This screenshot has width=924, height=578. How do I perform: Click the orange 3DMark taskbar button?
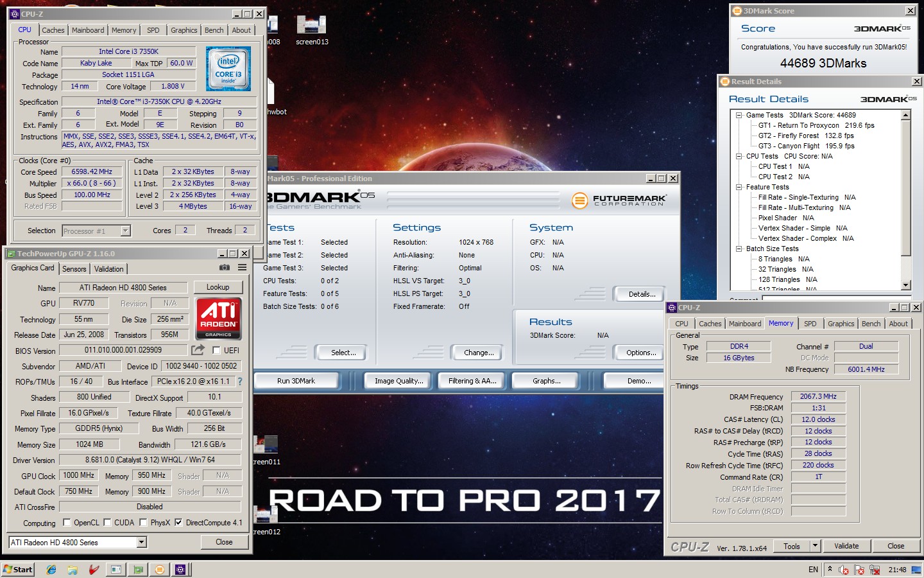tap(160, 570)
